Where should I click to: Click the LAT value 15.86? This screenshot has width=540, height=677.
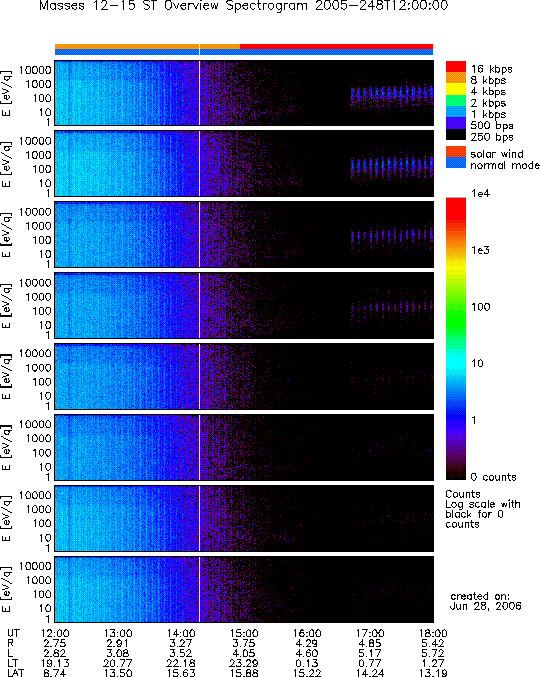(244, 673)
